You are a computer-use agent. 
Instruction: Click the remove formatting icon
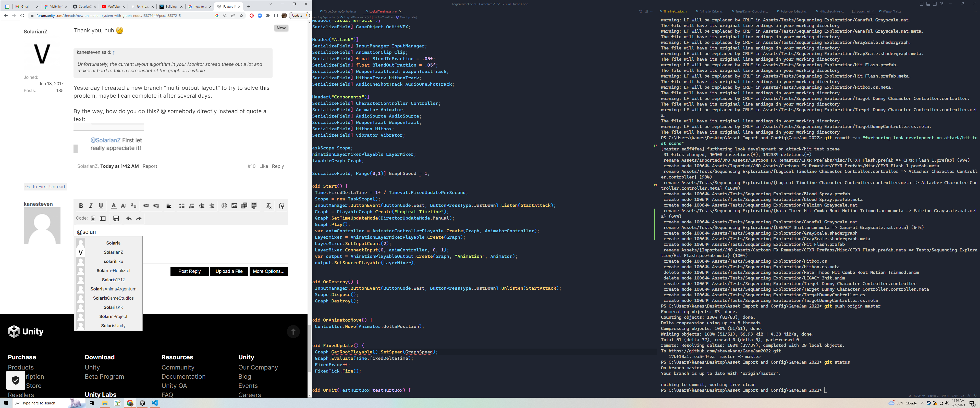(x=268, y=206)
